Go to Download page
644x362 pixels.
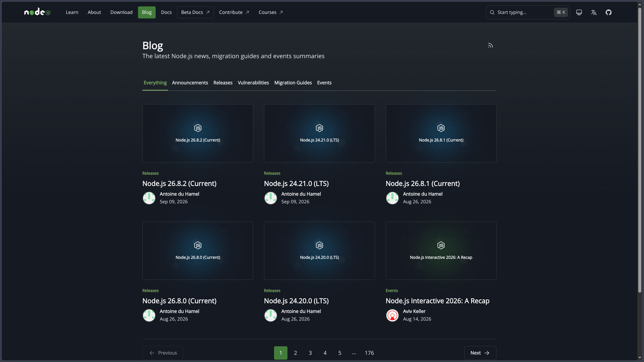click(x=121, y=12)
